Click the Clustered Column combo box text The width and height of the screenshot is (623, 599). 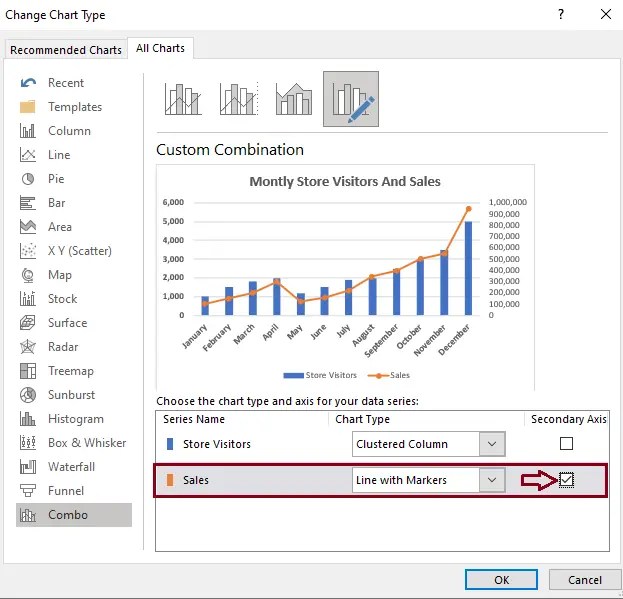pos(402,444)
